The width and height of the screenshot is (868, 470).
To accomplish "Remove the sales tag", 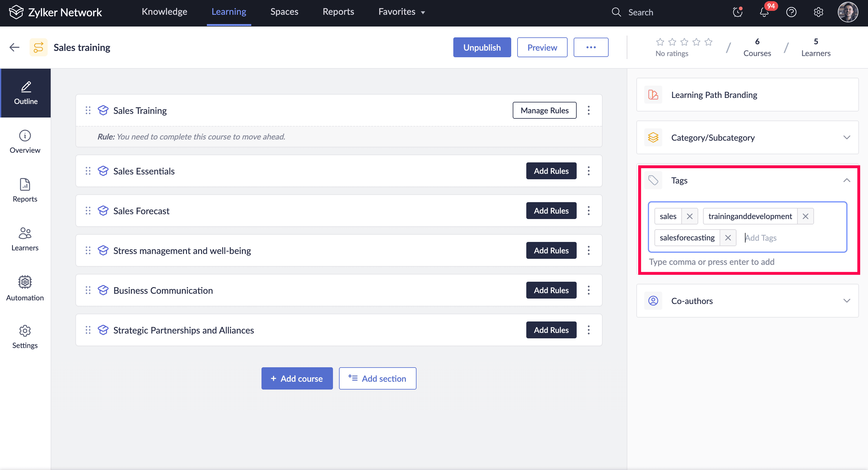I will click(689, 216).
